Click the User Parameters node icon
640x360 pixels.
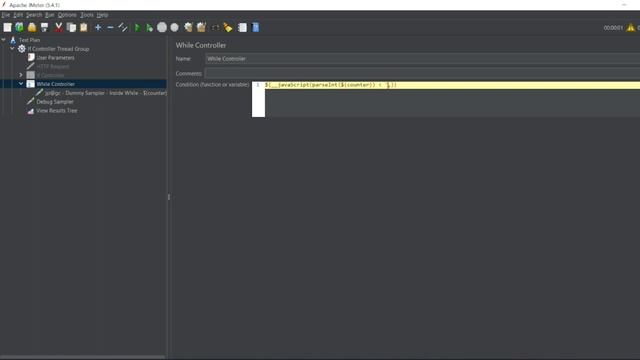click(x=31, y=58)
